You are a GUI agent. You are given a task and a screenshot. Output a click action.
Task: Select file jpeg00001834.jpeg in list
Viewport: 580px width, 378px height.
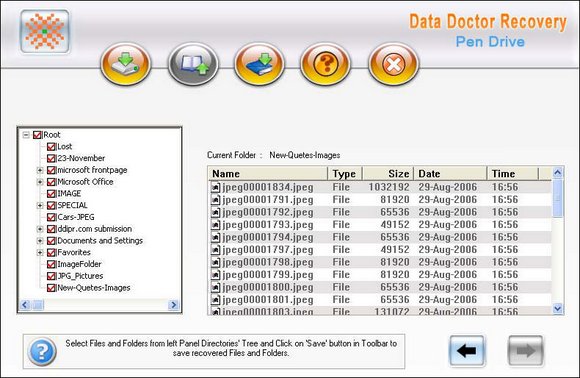click(268, 187)
